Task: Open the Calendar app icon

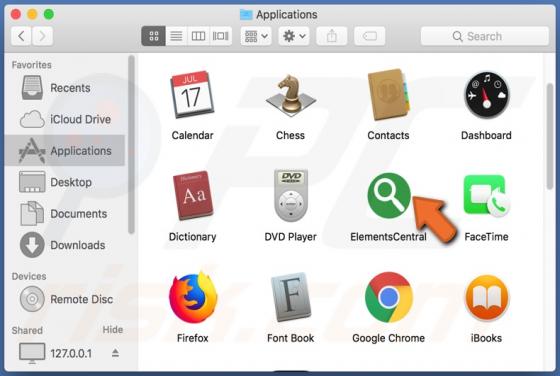Action: pos(192,95)
